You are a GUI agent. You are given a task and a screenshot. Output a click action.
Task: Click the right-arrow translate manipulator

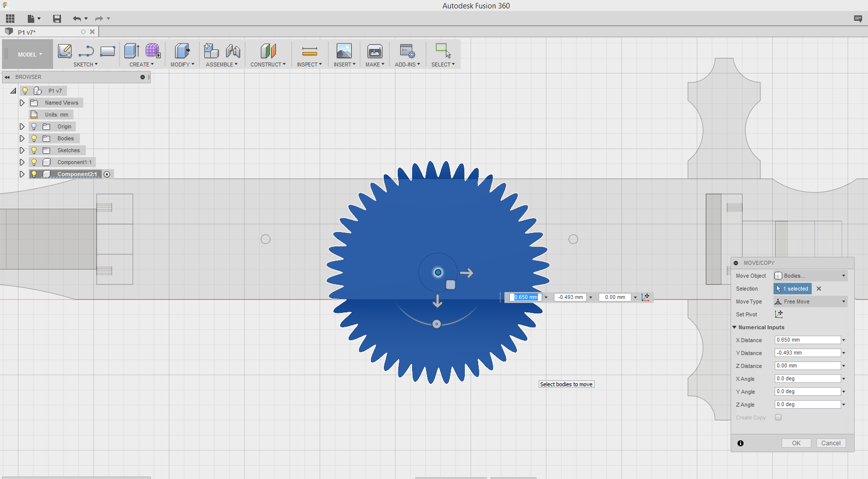[466, 273]
